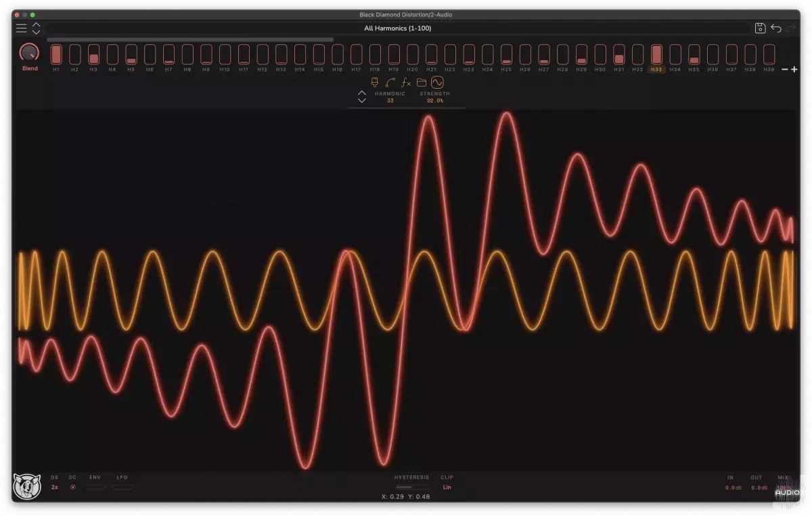Click the Strength value 22.0%
This screenshot has width=812, height=516.
435,100
